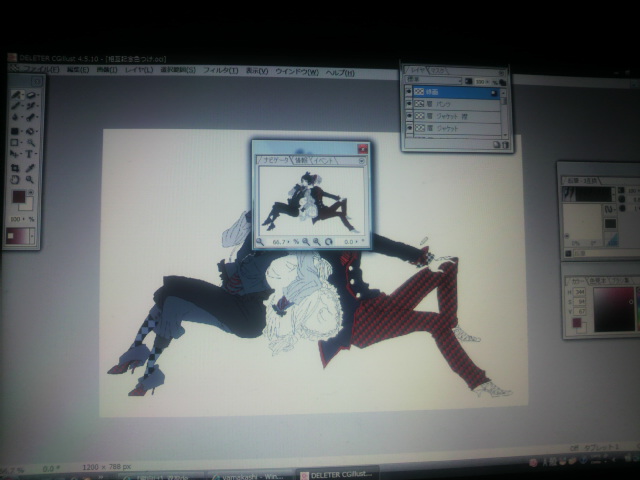Image resolution: width=640 pixels, height=480 pixels.
Task: Open the レイヤ(L) menu
Action: point(139,70)
